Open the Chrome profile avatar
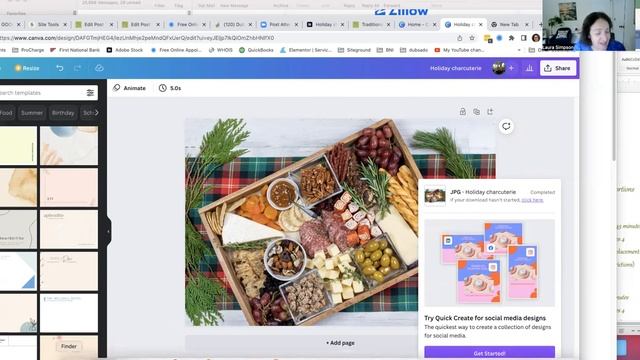The width and height of the screenshot is (640, 360). pos(536,38)
